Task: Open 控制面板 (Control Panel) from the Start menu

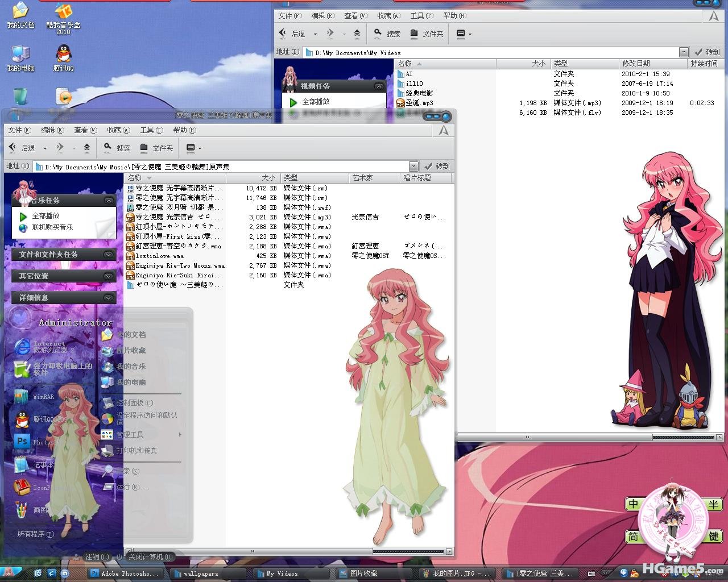Action: 128,403
